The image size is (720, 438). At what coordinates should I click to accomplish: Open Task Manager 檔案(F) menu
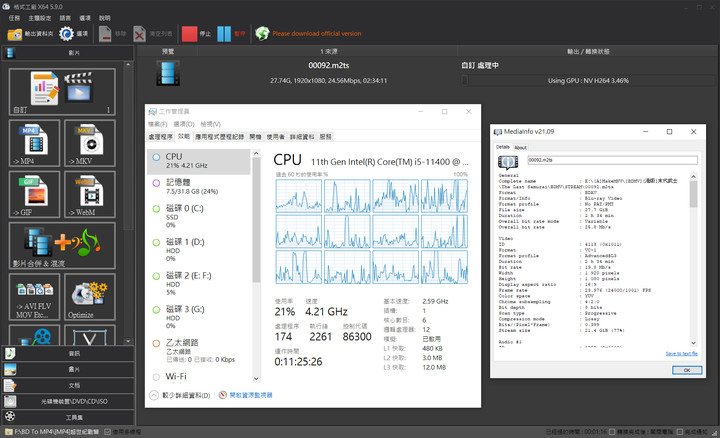(x=158, y=124)
